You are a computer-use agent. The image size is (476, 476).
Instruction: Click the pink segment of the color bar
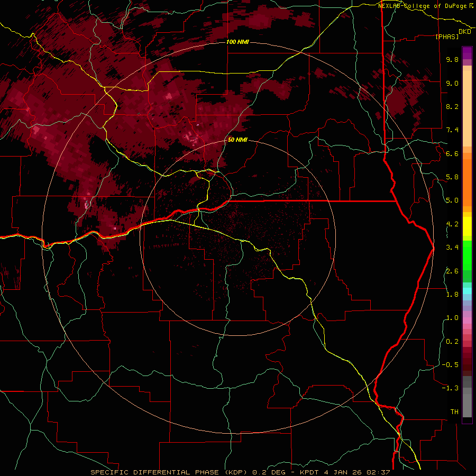tap(467, 321)
